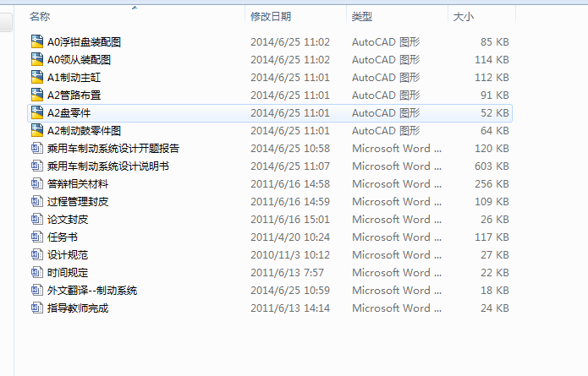The width and height of the screenshot is (588, 376).
Task: Sort files by the 名称 column header
Action: (x=40, y=17)
